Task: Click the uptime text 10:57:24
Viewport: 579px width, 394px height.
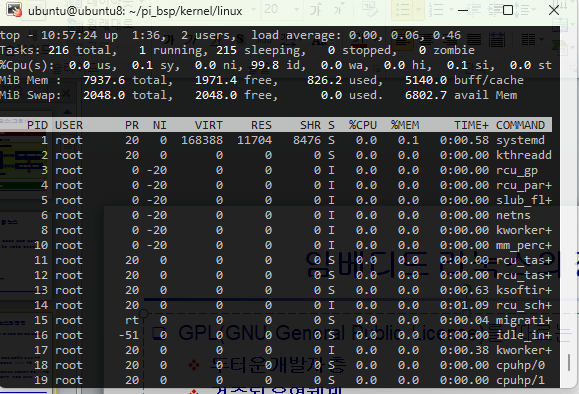Action: point(69,35)
